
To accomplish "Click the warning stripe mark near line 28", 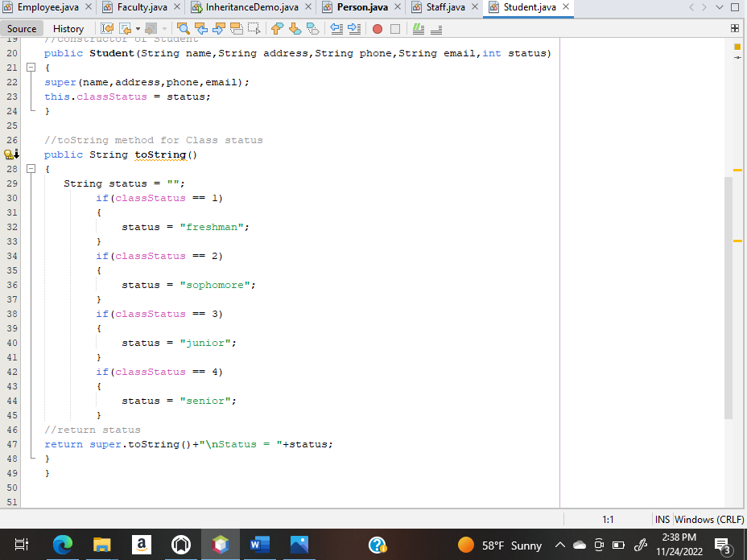I will tap(737, 170).
